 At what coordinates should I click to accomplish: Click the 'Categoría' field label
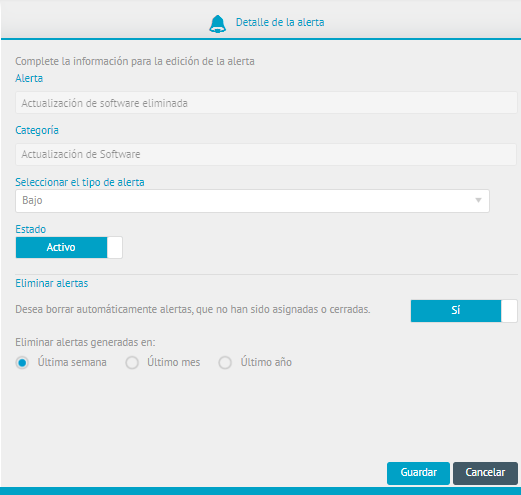coord(37,130)
